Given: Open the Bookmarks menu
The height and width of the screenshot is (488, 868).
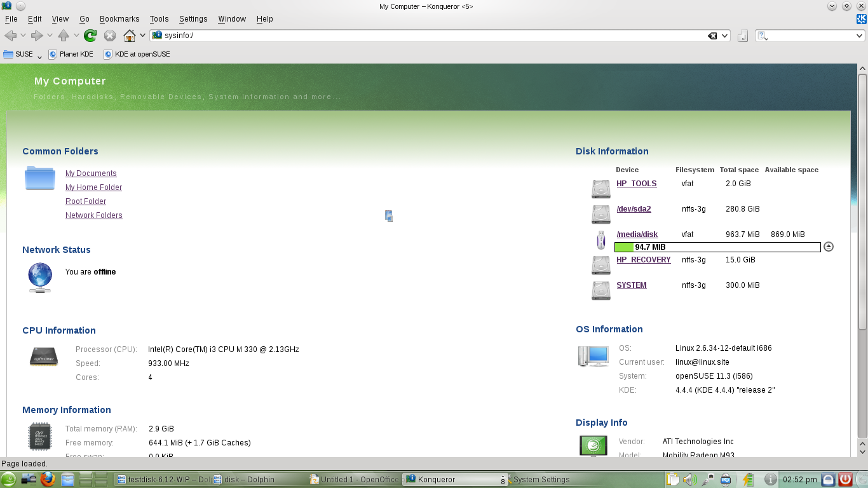Looking at the screenshot, I should point(119,19).
